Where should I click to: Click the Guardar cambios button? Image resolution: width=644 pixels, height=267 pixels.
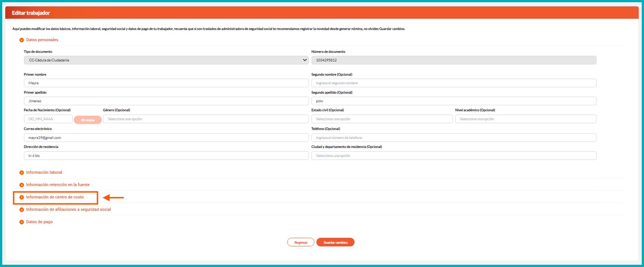tap(335, 243)
